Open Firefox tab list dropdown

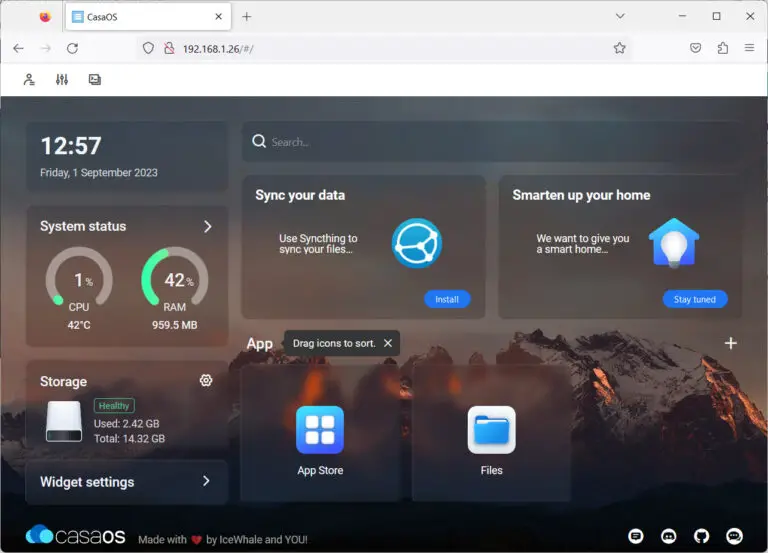620,16
